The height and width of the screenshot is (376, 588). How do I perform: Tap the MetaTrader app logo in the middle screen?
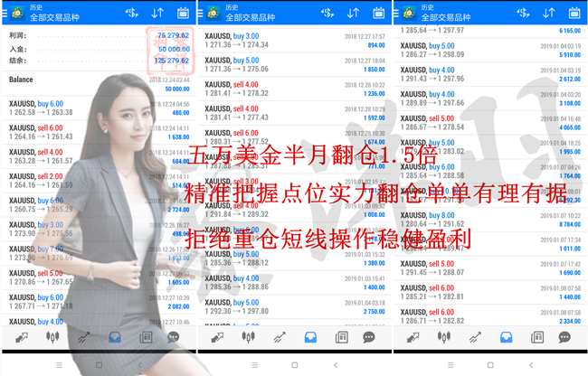pos(213,14)
